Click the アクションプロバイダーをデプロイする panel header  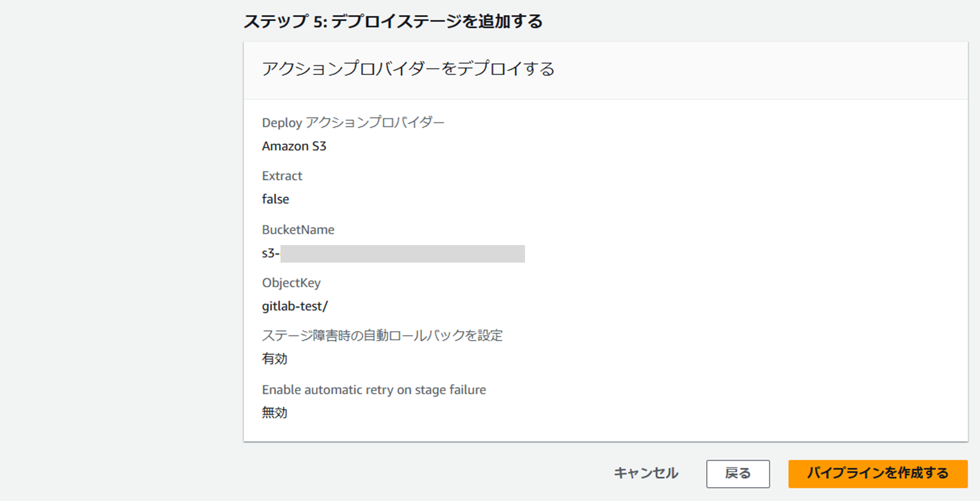coord(408,68)
